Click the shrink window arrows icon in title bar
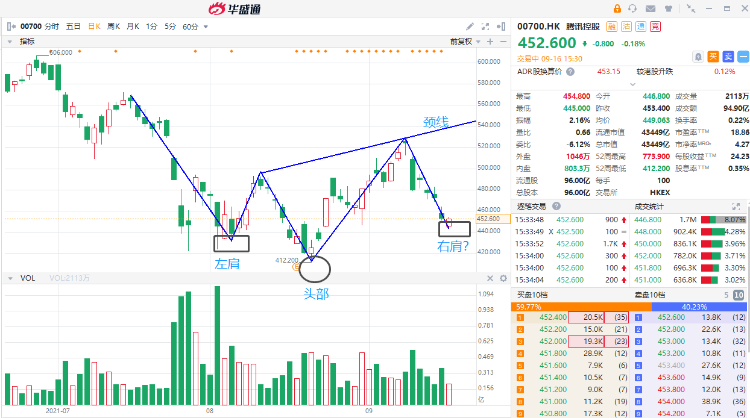Viewport: 750px width, 418px height. coord(691,9)
